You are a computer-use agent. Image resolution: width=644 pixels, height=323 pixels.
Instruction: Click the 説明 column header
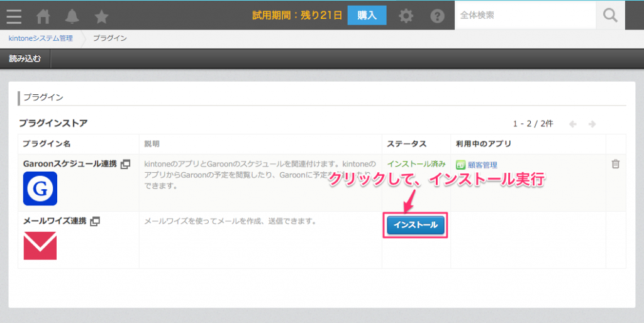point(152,144)
